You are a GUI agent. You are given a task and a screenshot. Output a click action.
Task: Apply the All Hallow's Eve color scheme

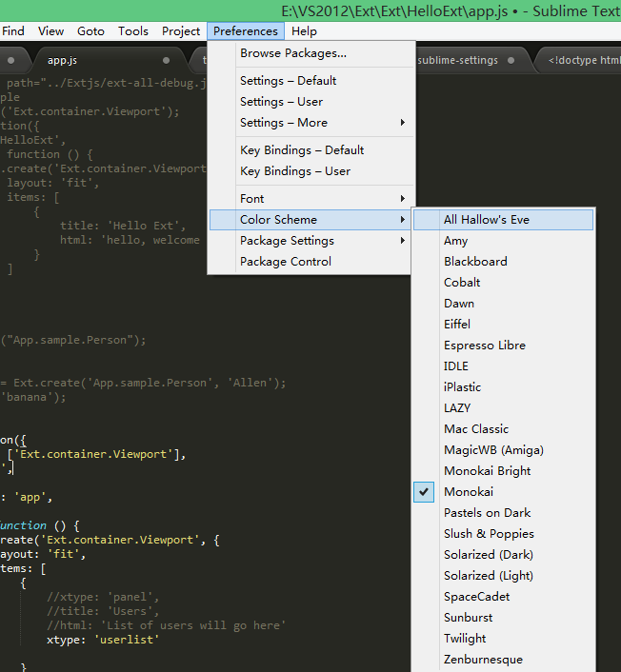487,220
